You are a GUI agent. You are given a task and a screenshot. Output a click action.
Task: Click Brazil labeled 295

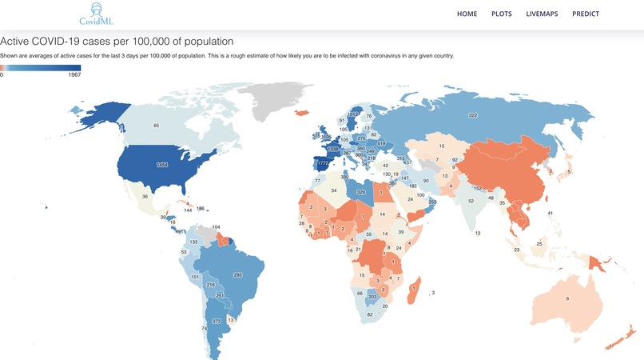(x=237, y=275)
